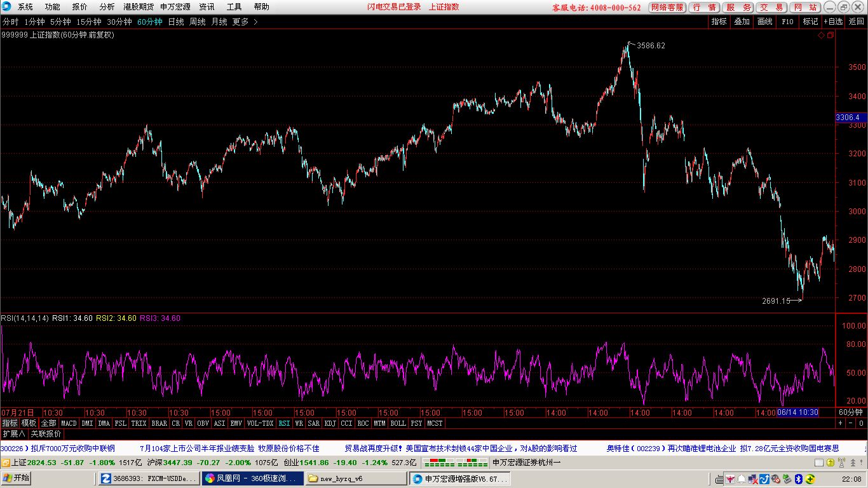Click the 交易 button
This screenshot has height=488, width=868.
771,8
